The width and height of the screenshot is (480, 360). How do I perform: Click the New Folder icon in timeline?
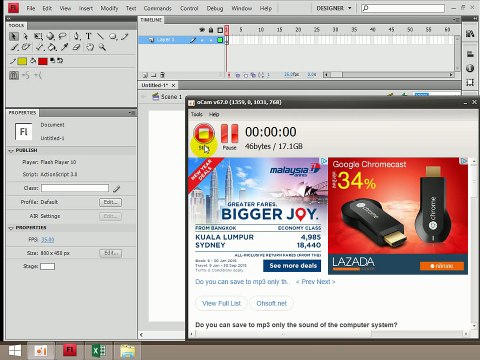coord(154,75)
